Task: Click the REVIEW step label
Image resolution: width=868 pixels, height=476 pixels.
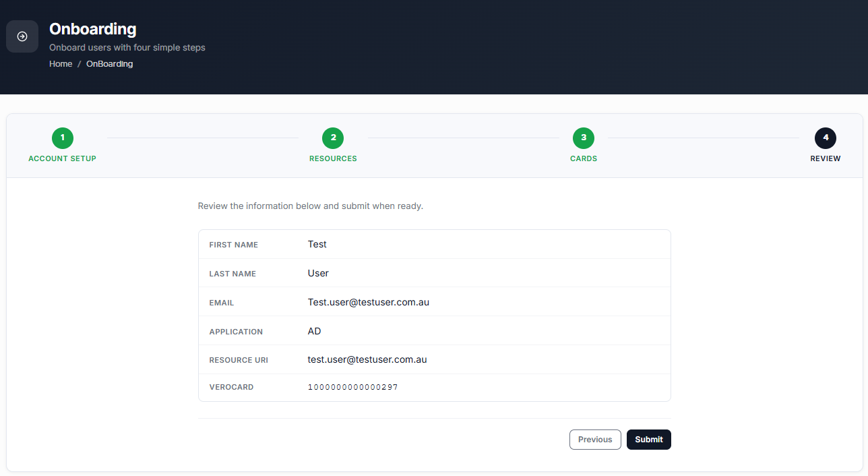Action: tap(826, 159)
